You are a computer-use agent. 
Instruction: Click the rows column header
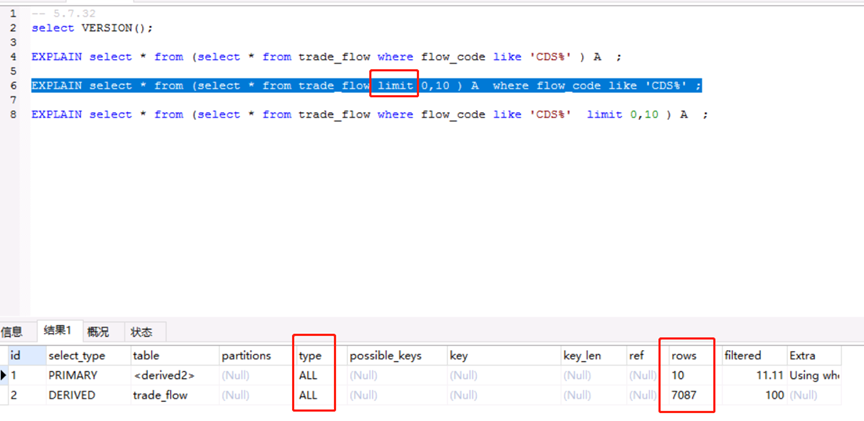coord(694,355)
